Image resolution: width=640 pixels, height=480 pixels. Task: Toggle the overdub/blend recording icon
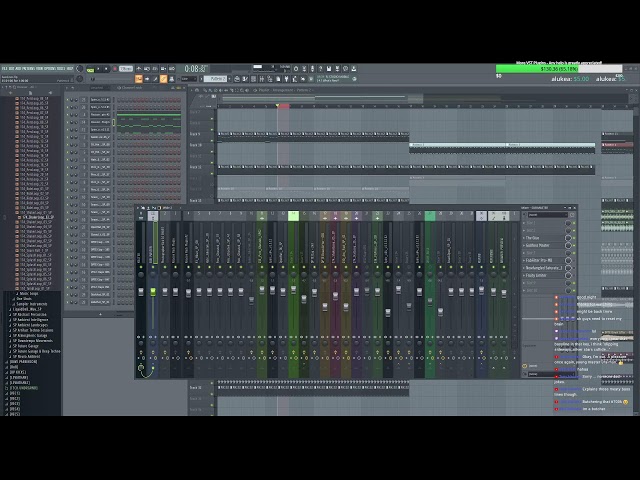tap(163, 69)
